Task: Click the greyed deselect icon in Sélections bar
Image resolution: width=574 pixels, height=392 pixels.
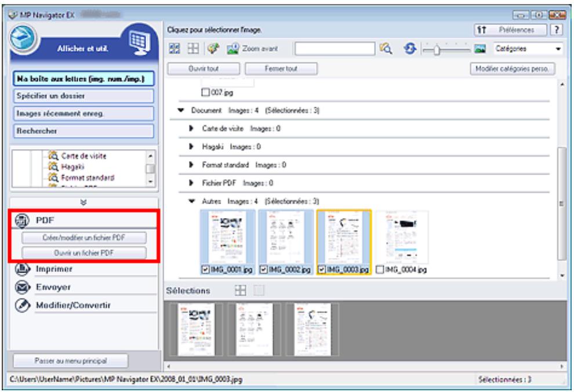Action: [259, 291]
